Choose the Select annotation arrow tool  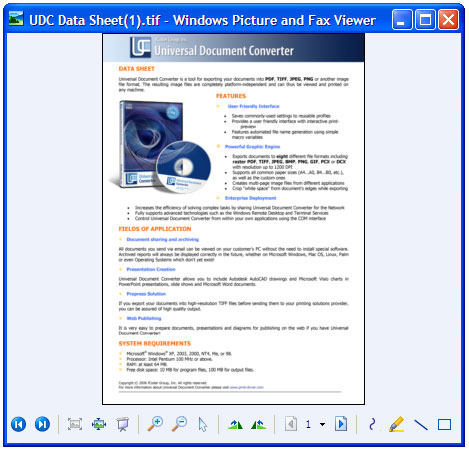pyautogui.click(x=202, y=424)
